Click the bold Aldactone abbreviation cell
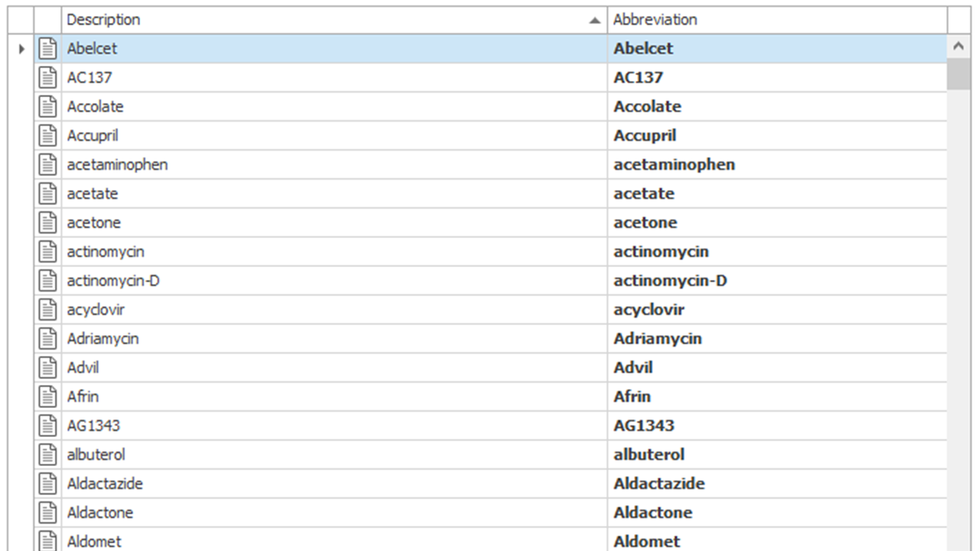Viewport: 980px width, 551px height. click(x=777, y=513)
